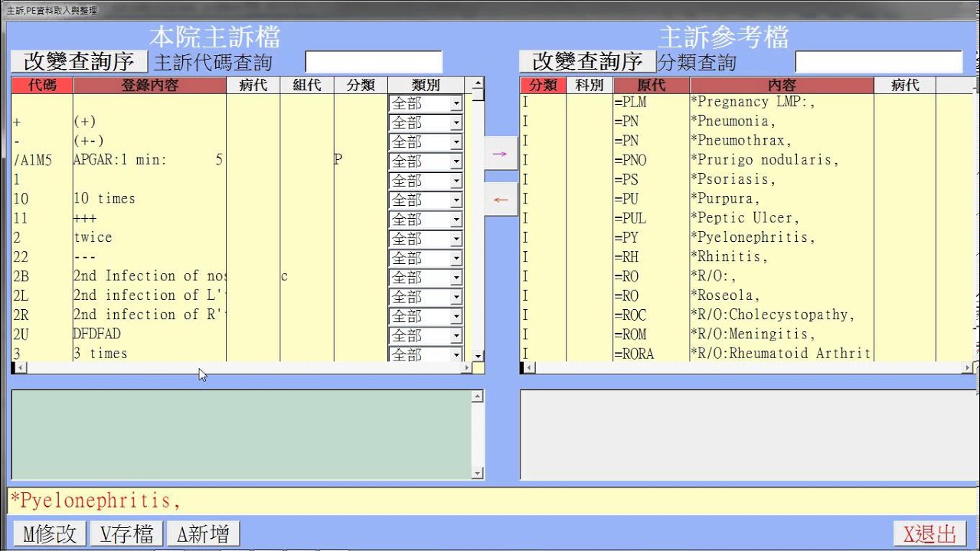Click green memo box scrollbar down arrow

478,474
